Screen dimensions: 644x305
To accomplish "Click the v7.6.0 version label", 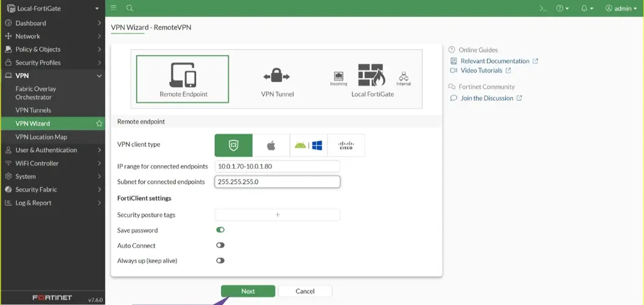I will pos(96,300).
